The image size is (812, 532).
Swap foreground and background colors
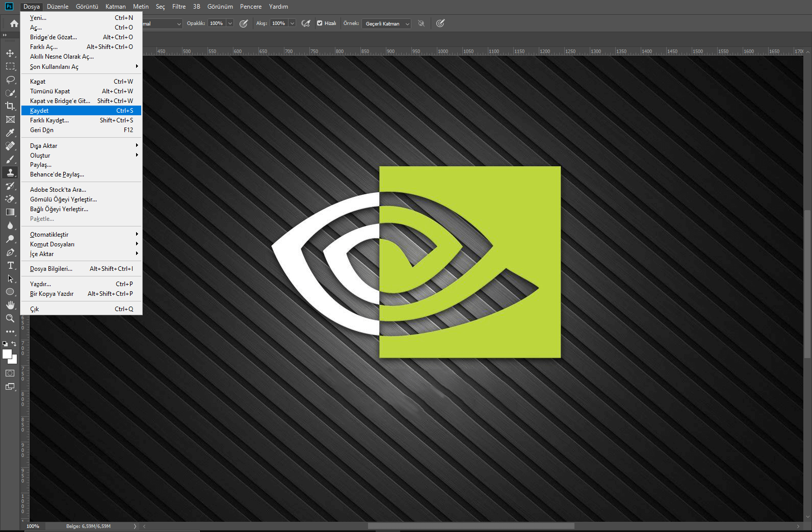[x=14, y=344]
